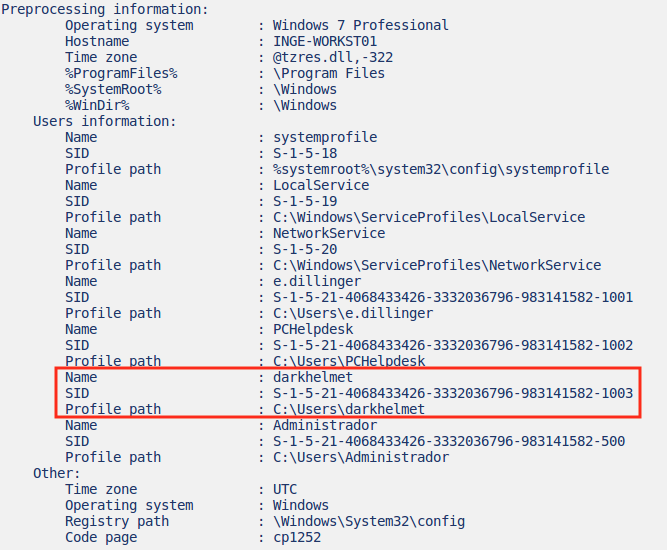Viewport: 667px width, 550px height.
Task: Select the SID ending in -500
Action: (449, 441)
